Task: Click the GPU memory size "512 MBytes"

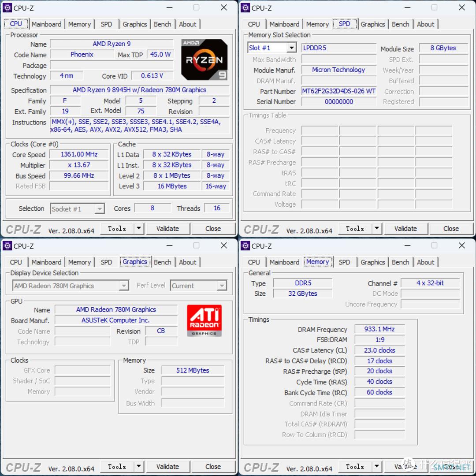Action: point(193,370)
